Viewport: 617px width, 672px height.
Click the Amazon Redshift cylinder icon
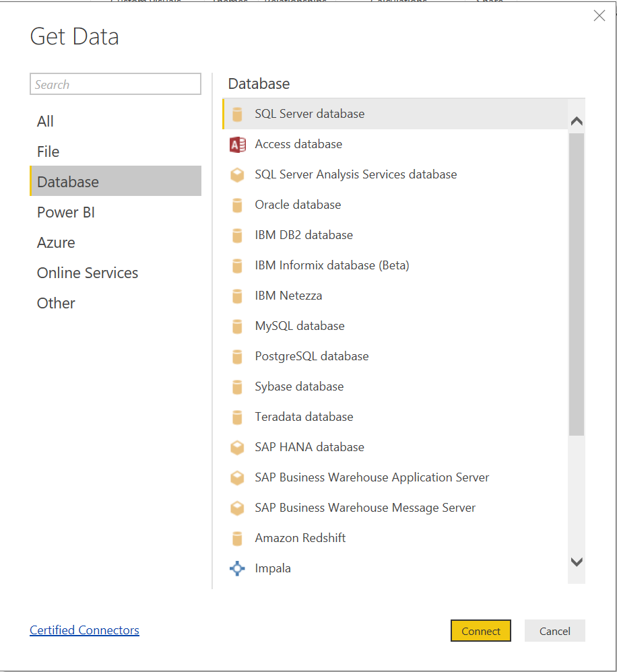point(237,539)
